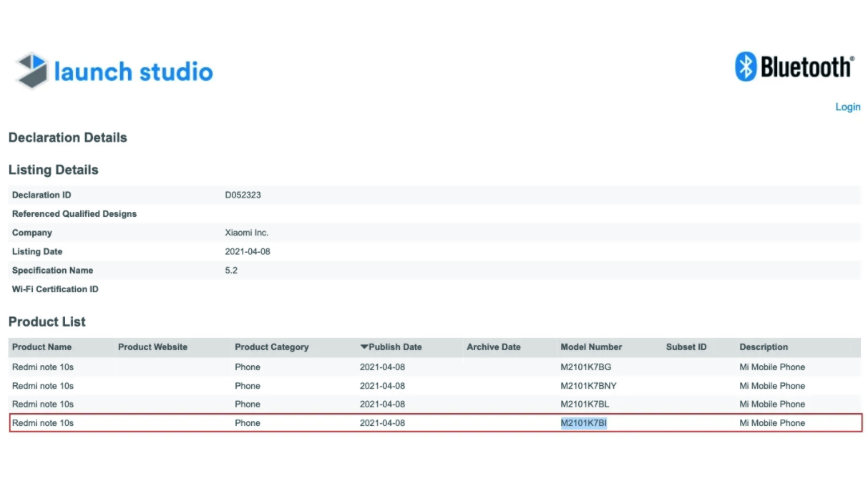
Task: Select model number M2101K7BG cell
Action: coord(585,367)
